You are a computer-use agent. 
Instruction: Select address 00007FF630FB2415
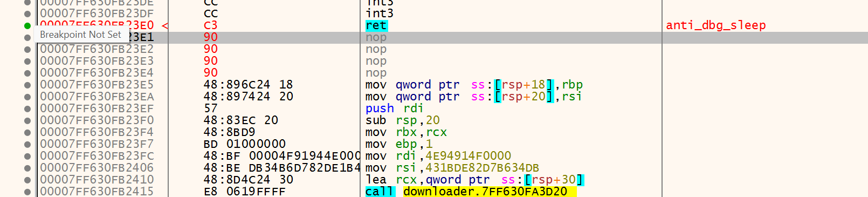tap(97, 192)
